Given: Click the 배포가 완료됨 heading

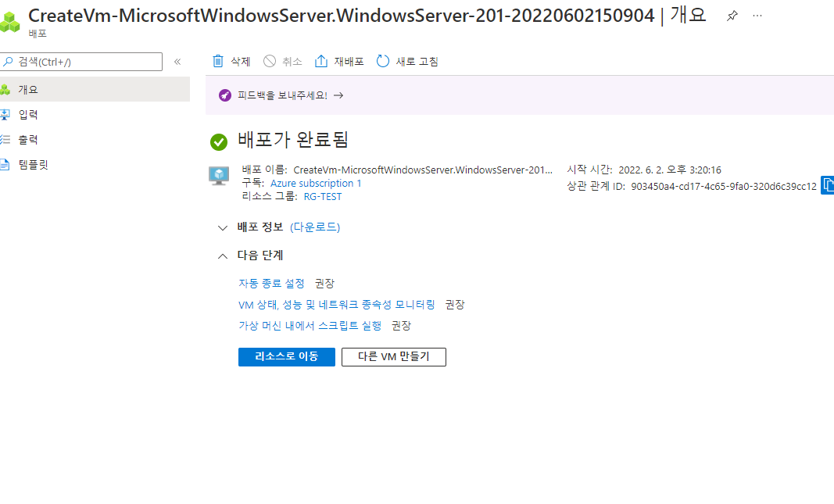Looking at the screenshot, I should pyautogui.click(x=292, y=140).
